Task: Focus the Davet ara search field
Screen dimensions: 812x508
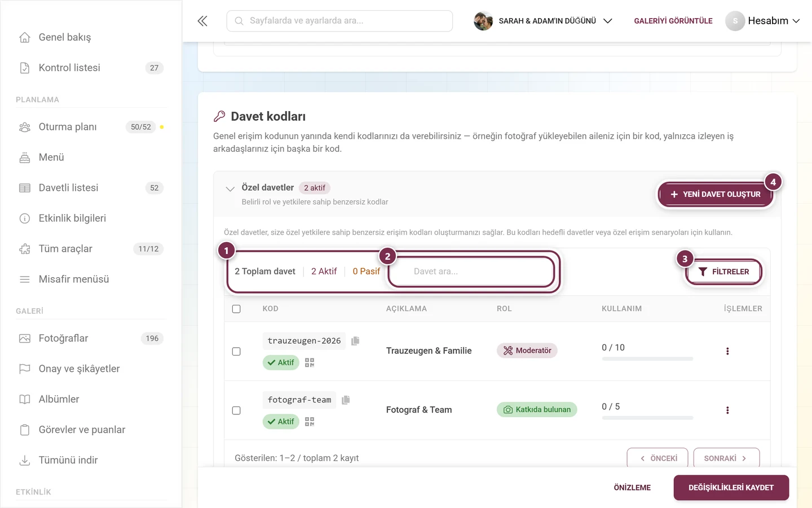Action: (x=472, y=271)
